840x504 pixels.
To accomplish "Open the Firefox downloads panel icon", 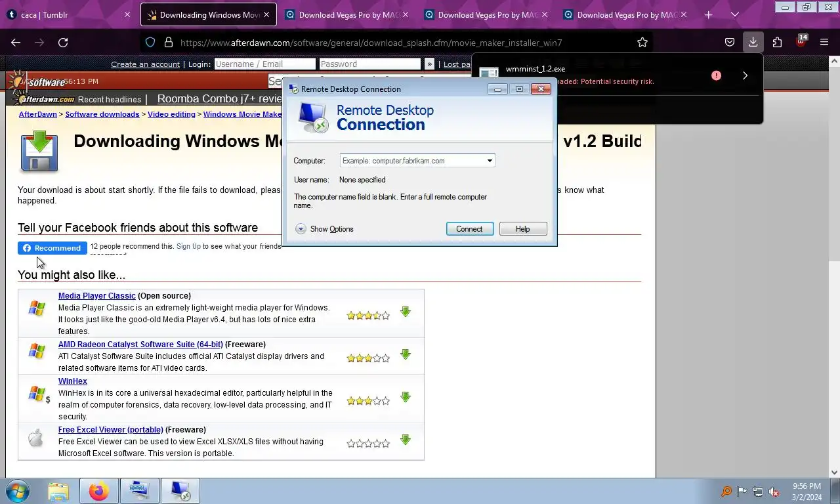I will click(x=753, y=42).
